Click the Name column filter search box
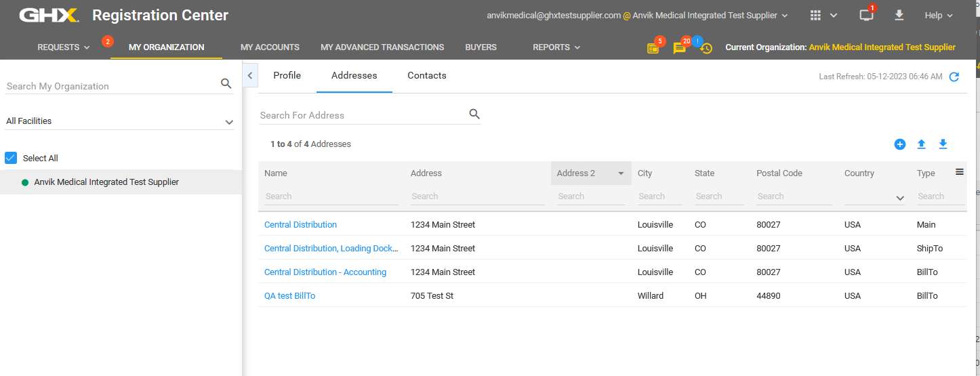The width and height of the screenshot is (980, 376). coord(331,196)
